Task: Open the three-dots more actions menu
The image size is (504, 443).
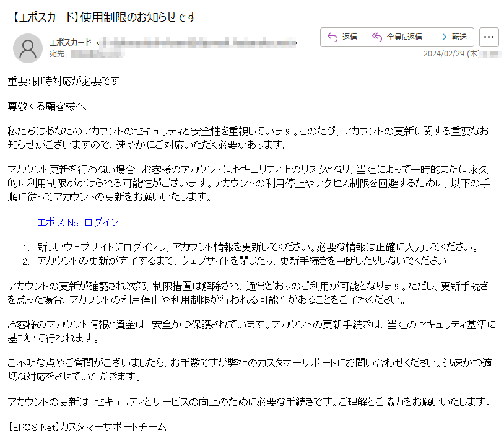Action: (489, 37)
